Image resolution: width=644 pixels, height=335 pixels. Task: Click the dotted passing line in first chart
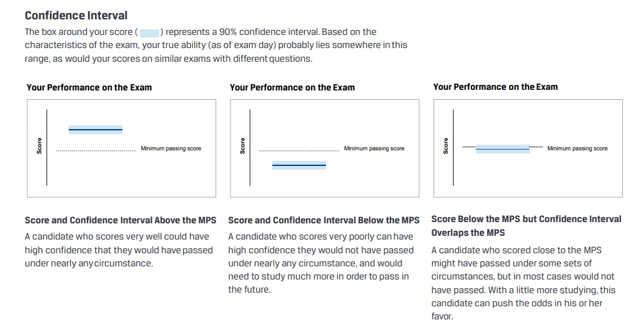(96, 150)
